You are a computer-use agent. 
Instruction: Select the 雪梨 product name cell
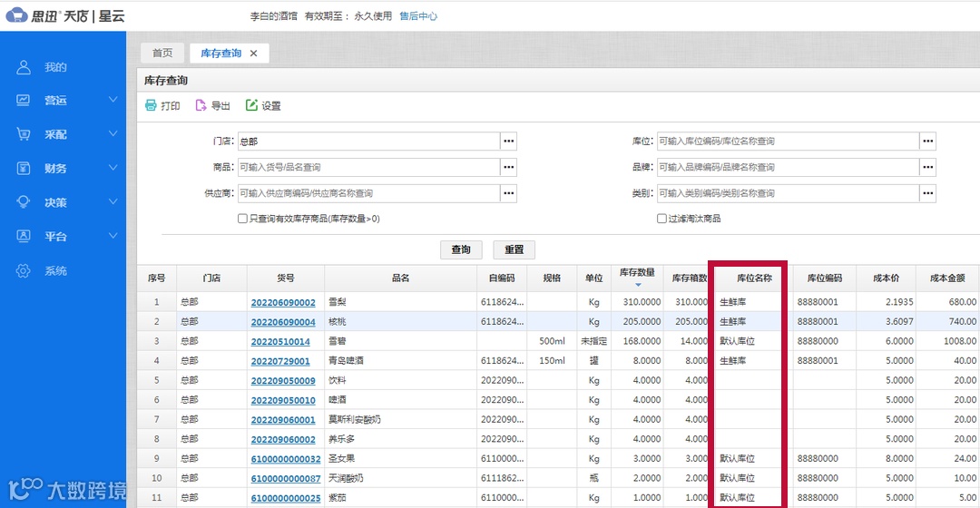(x=401, y=302)
